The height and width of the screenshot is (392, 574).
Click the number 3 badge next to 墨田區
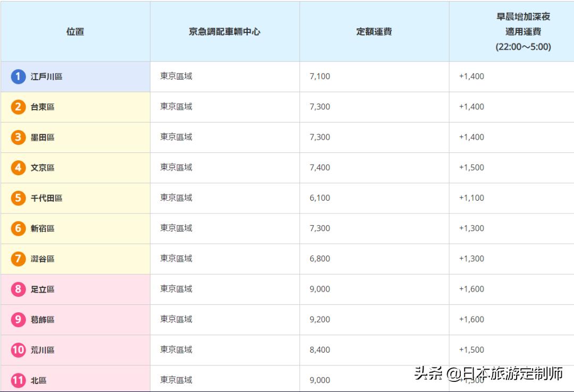(x=18, y=137)
